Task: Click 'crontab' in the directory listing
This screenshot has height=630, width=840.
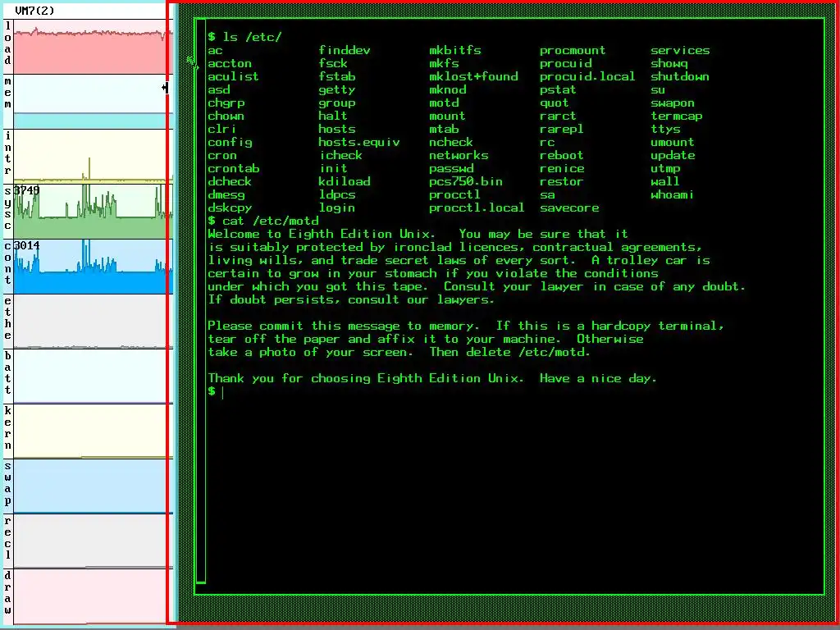Action: click(234, 168)
